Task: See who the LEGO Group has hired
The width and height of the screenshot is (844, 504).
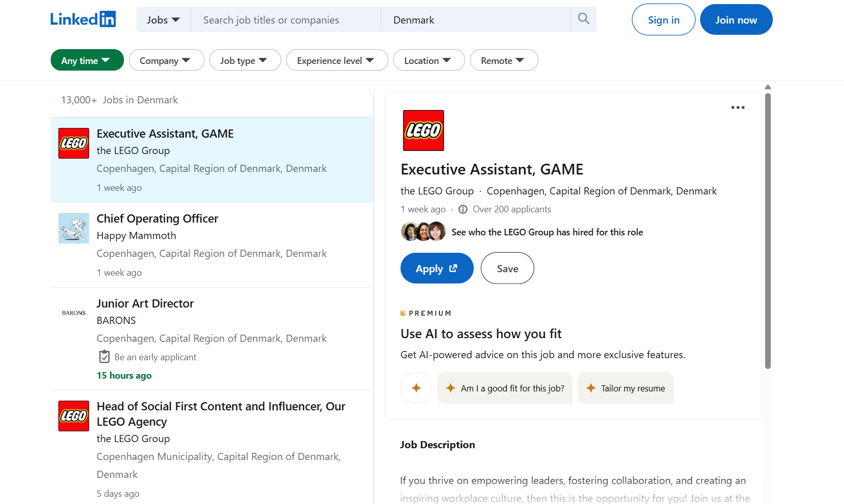Action: (x=547, y=232)
